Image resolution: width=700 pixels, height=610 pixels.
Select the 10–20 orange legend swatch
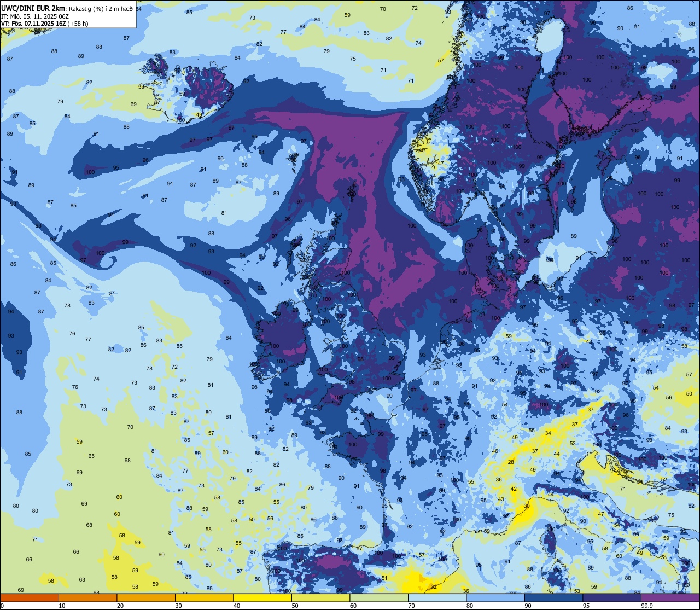coord(87,597)
